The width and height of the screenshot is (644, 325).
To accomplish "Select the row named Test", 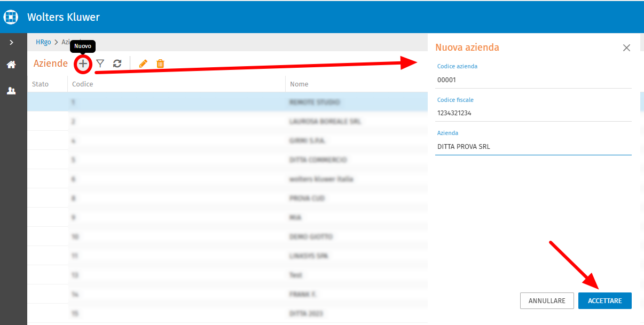I will [x=227, y=275].
